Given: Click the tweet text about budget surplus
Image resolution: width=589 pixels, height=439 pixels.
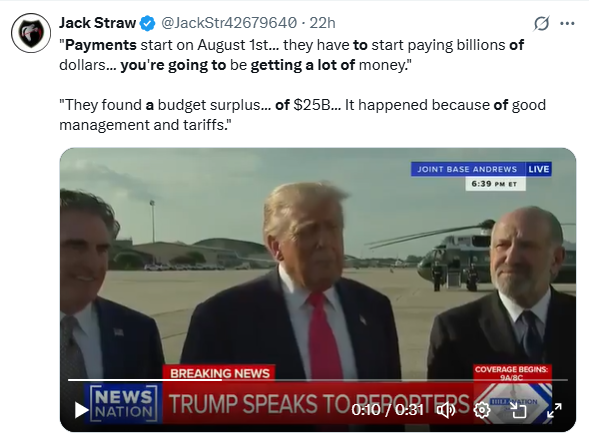Looking at the screenshot, I should coord(302,115).
